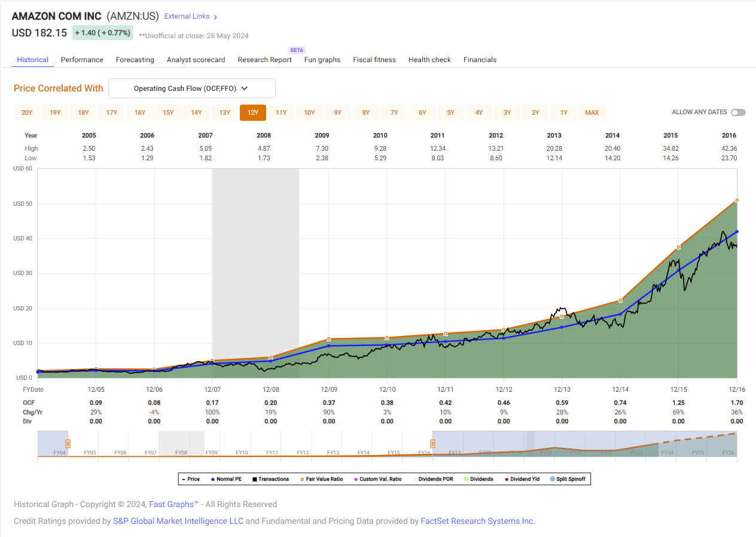Go to the Forecasting tab
The width and height of the screenshot is (756, 537).
(x=135, y=60)
